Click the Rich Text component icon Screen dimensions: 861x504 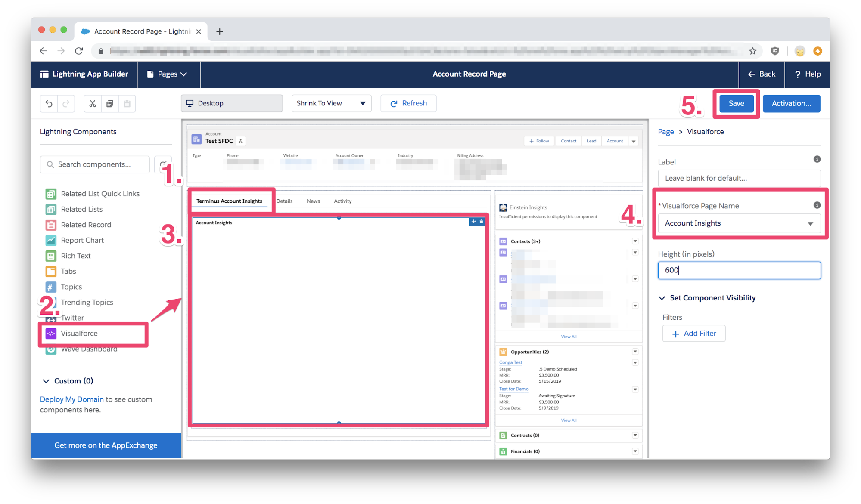[x=51, y=256]
